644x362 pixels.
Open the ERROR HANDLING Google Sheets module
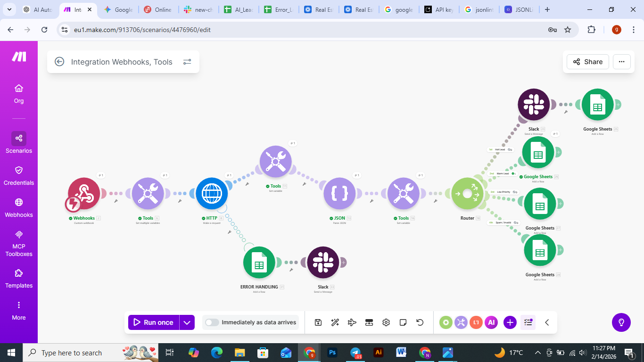259,263
